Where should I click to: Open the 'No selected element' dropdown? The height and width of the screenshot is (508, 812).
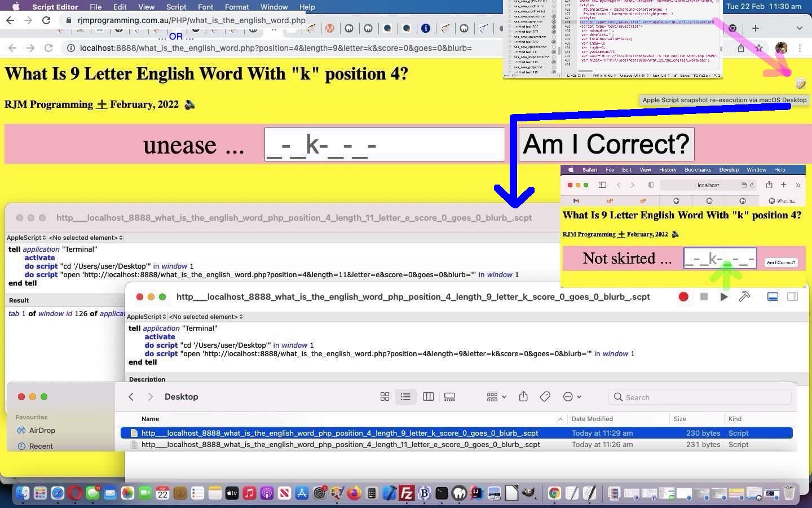coord(206,317)
